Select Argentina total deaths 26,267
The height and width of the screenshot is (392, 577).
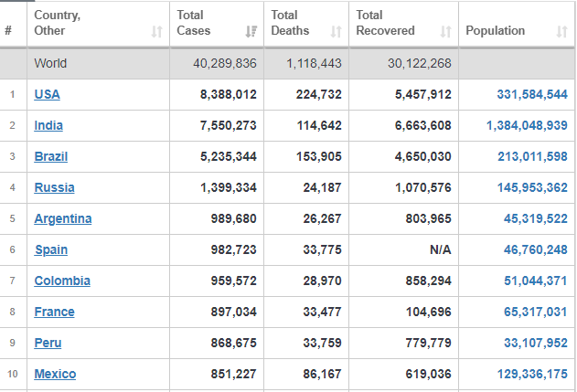coord(322,218)
